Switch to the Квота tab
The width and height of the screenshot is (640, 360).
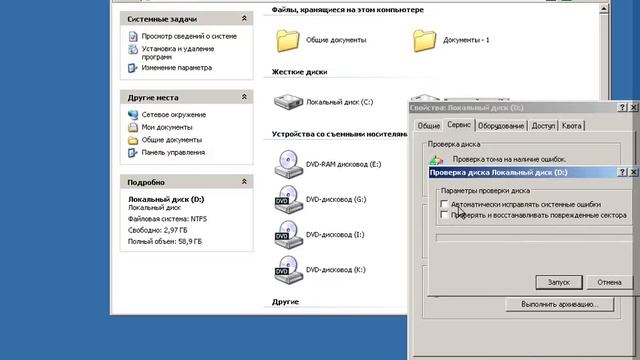click(571, 126)
